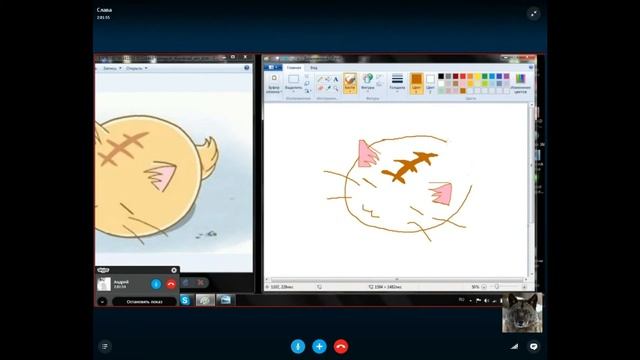The image size is (640, 360).
Task: Open the Открыть menu in the left window
Action: [x=136, y=68]
